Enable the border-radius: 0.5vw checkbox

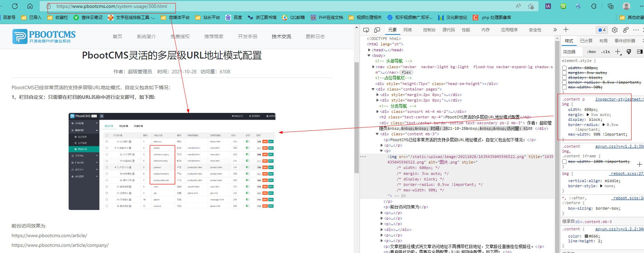tap(564, 83)
